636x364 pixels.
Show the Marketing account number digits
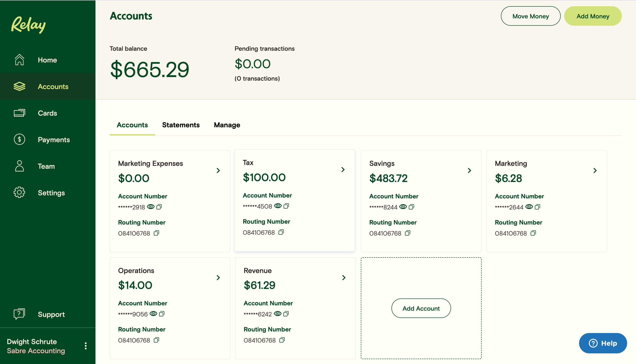click(529, 207)
